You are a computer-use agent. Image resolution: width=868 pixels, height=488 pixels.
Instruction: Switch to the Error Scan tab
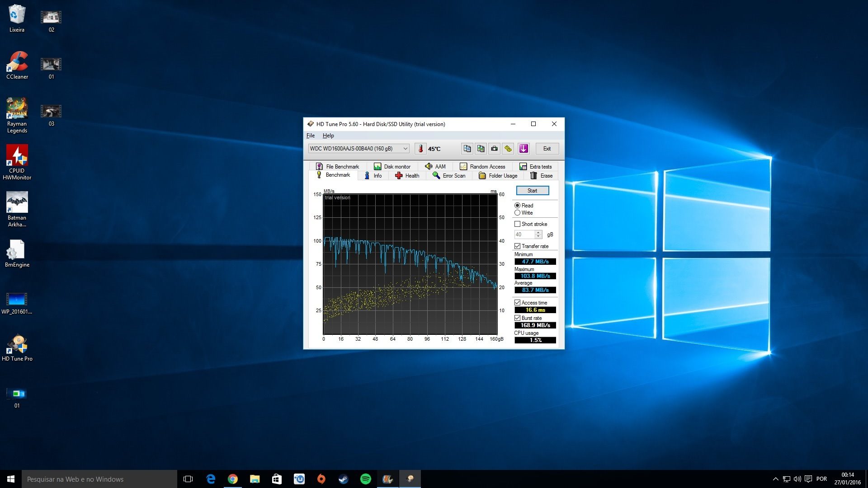point(449,176)
